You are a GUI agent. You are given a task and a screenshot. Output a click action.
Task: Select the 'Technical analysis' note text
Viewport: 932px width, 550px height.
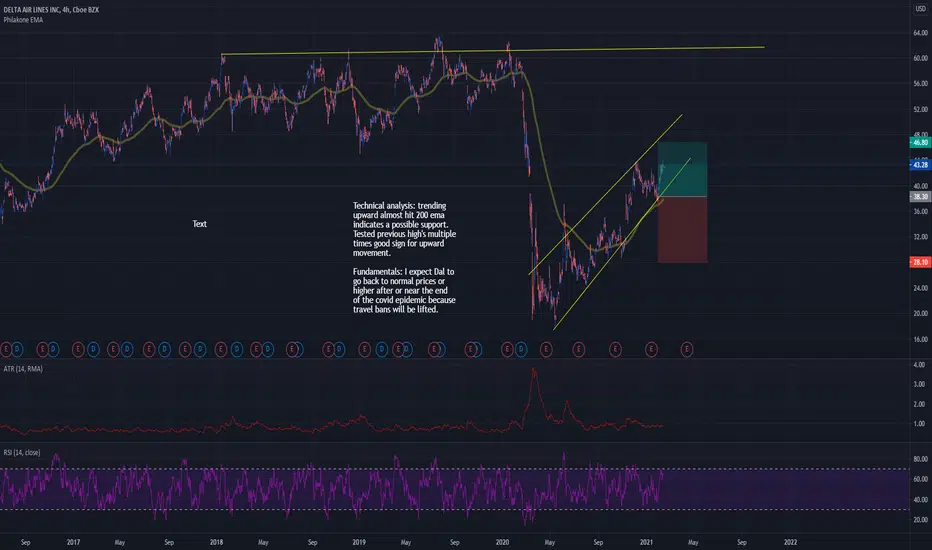pos(404,229)
